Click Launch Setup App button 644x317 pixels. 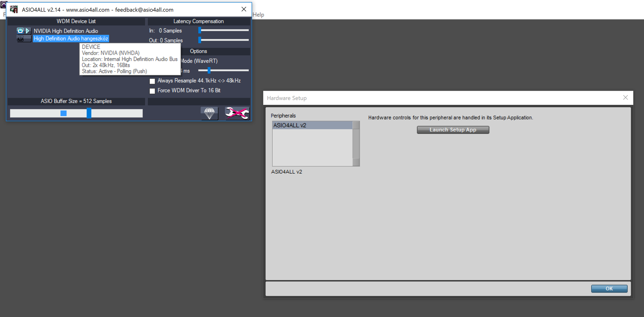click(453, 130)
